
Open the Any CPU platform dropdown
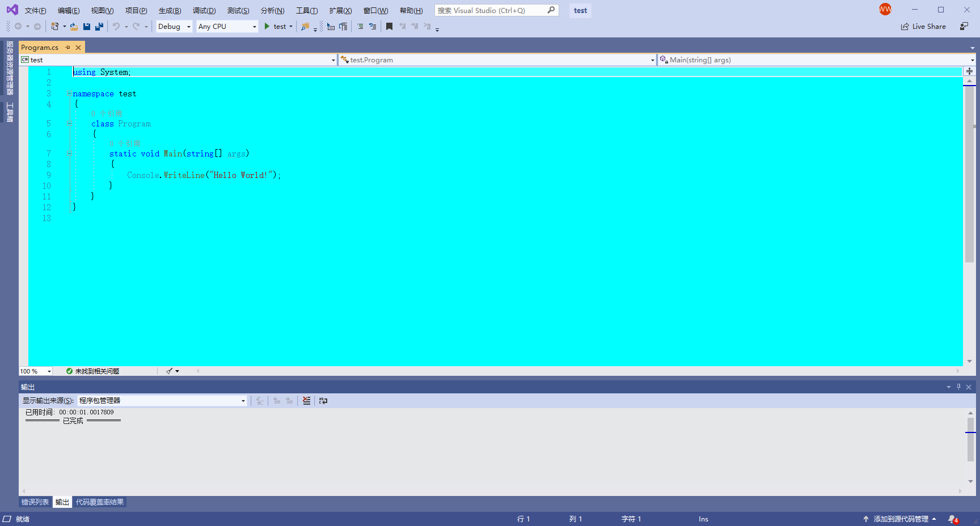pyautogui.click(x=227, y=27)
